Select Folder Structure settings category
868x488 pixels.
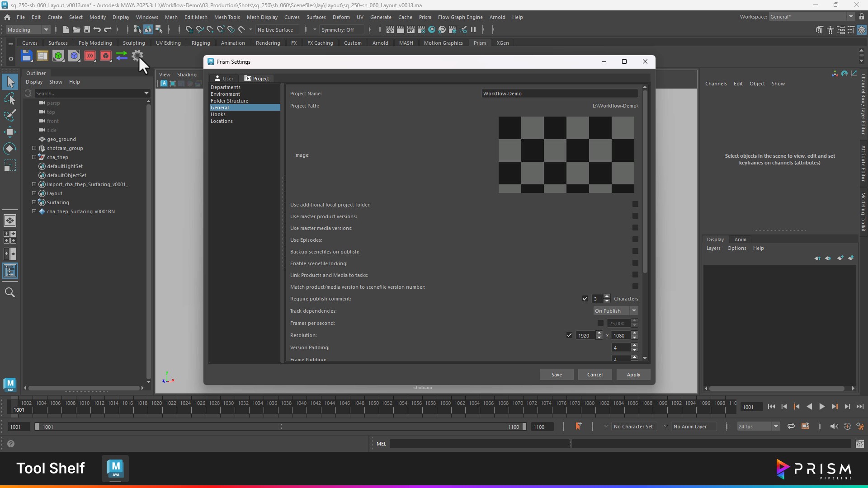pos(229,101)
